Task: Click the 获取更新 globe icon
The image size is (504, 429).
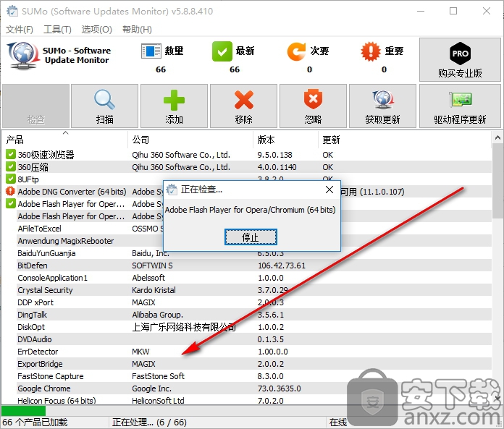Action: (x=383, y=100)
